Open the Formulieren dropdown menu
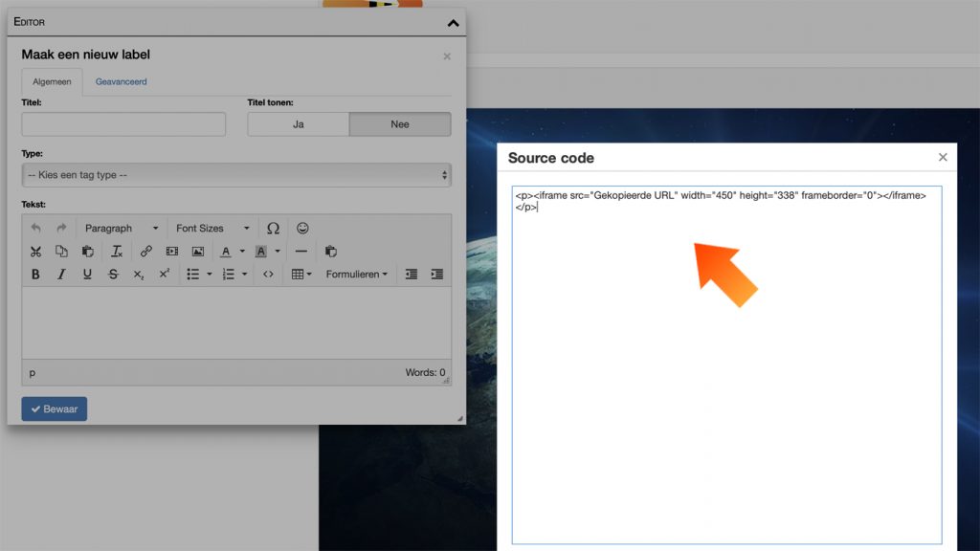This screenshot has width=980, height=551. [356, 275]
